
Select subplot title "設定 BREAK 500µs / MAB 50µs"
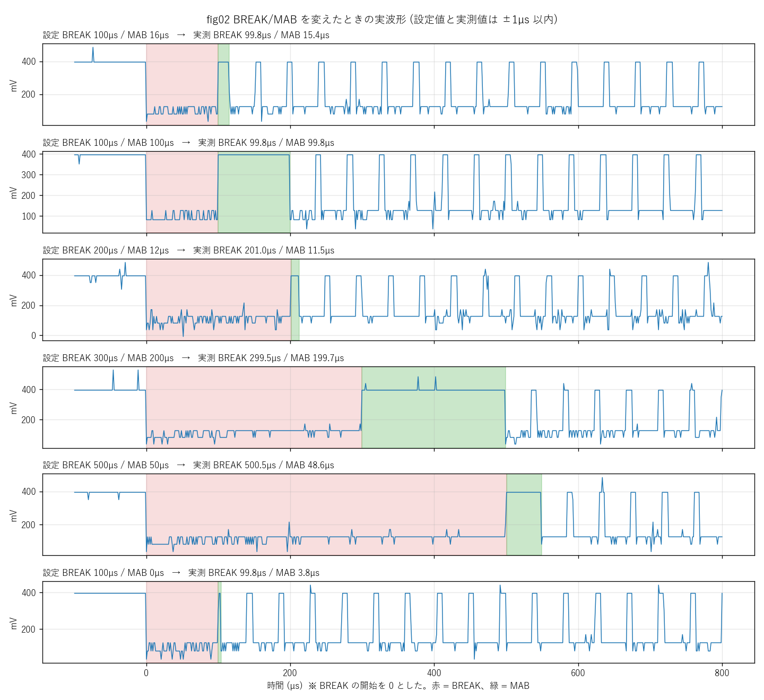pos(106,465)
